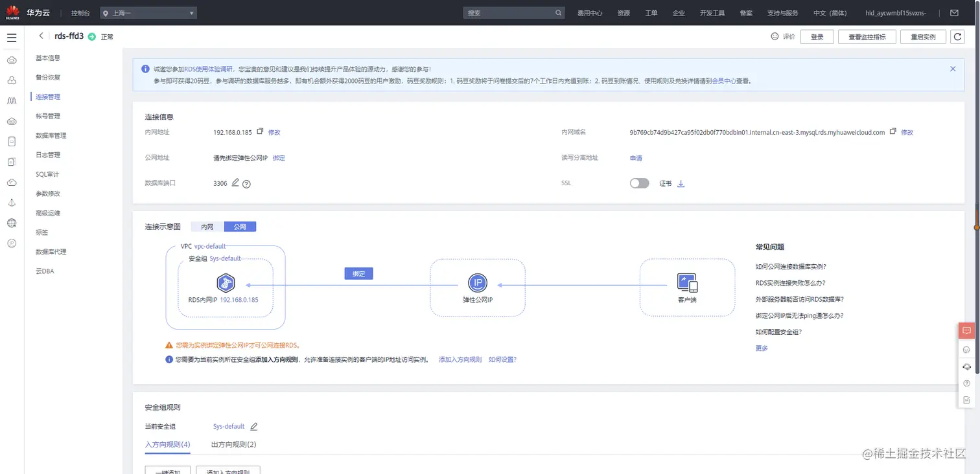Click the 登录 button
The width and height of the screenshot is (980, 474).
pos(817,37)
